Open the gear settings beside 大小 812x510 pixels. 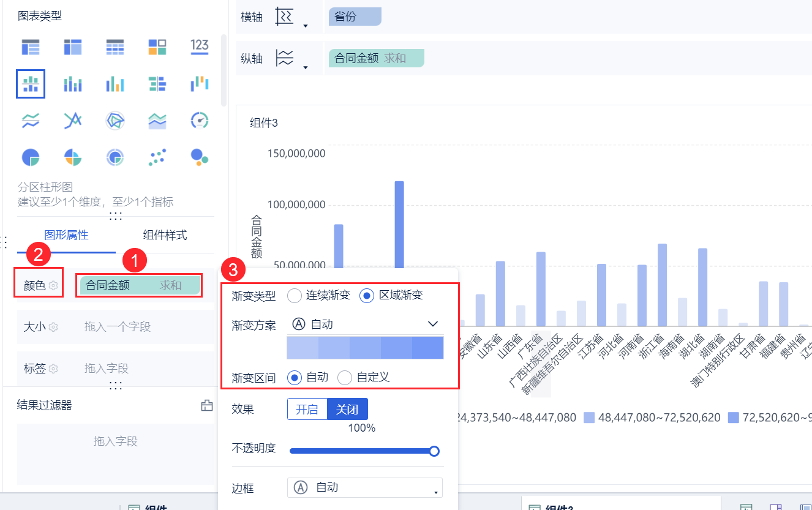[53, 327]
